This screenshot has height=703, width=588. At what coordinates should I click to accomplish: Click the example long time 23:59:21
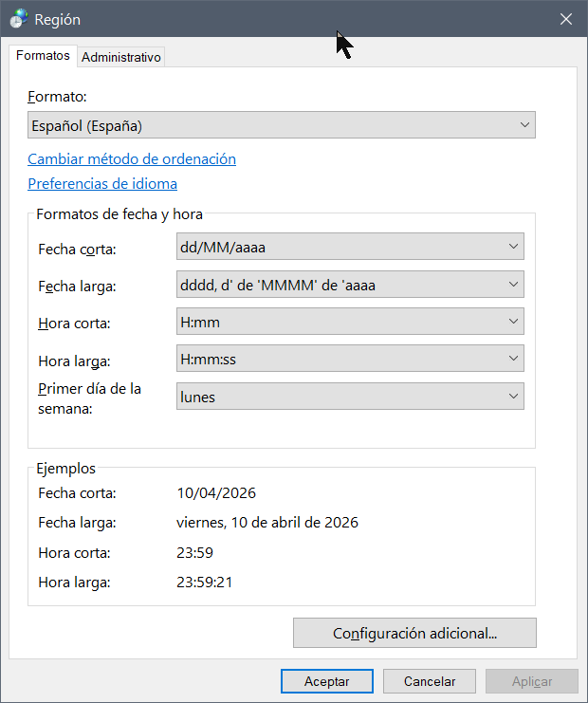[204, 583]
